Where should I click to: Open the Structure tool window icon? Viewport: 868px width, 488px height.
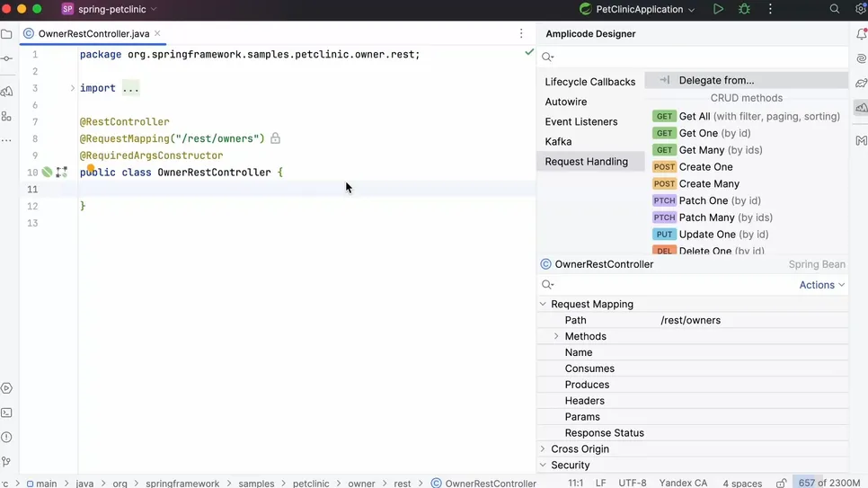click(x=6, y=116)
